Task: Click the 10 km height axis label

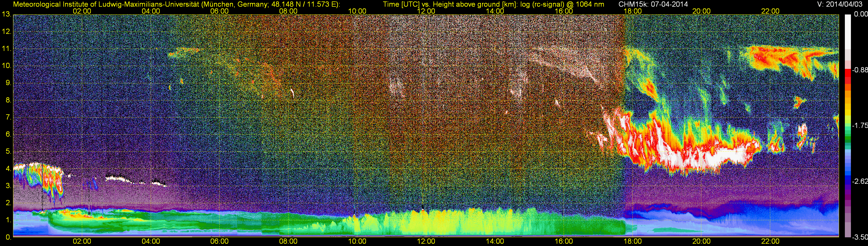Action: click(x=6, y=66)
